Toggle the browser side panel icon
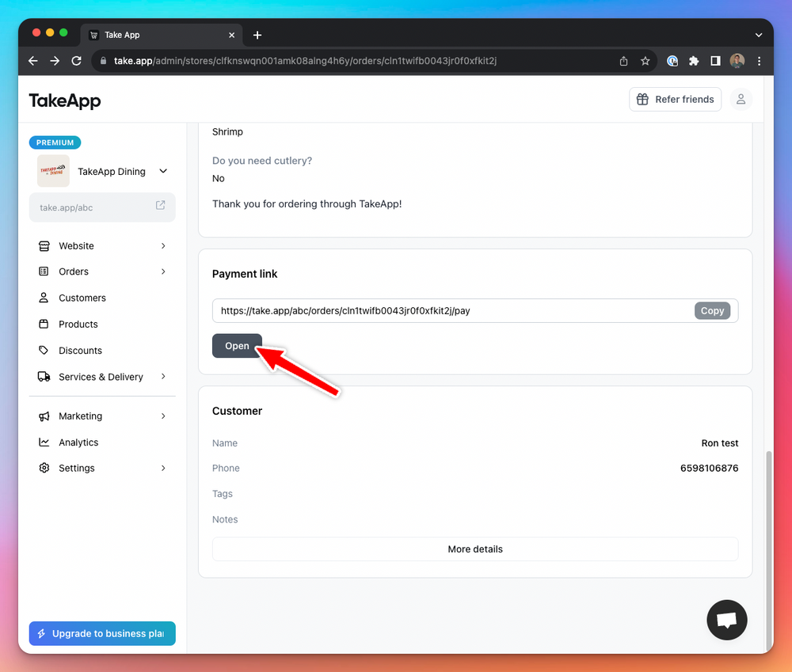The image size is (792, 672). click(715, 61)
